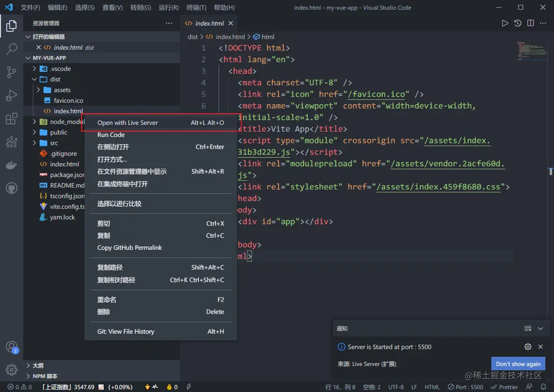Open the Accounts menu icon
Image resolution: width=554 pixels, height=392 pixels.
pyautogui.click(x=11, y=347)
